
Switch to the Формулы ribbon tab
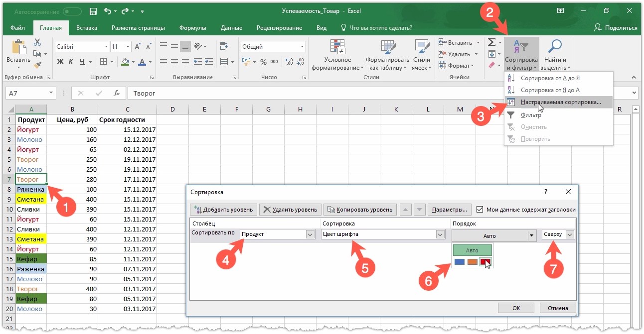[193, 28]
